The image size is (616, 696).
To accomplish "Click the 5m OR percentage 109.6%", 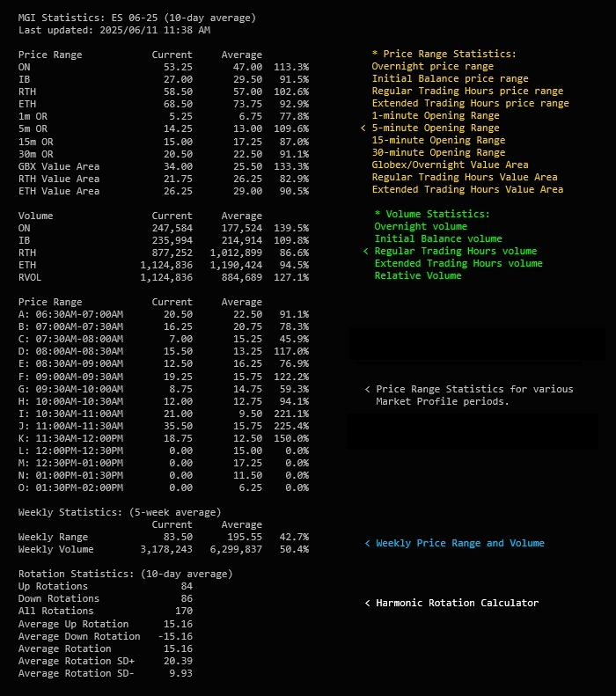I will [291, 128].
